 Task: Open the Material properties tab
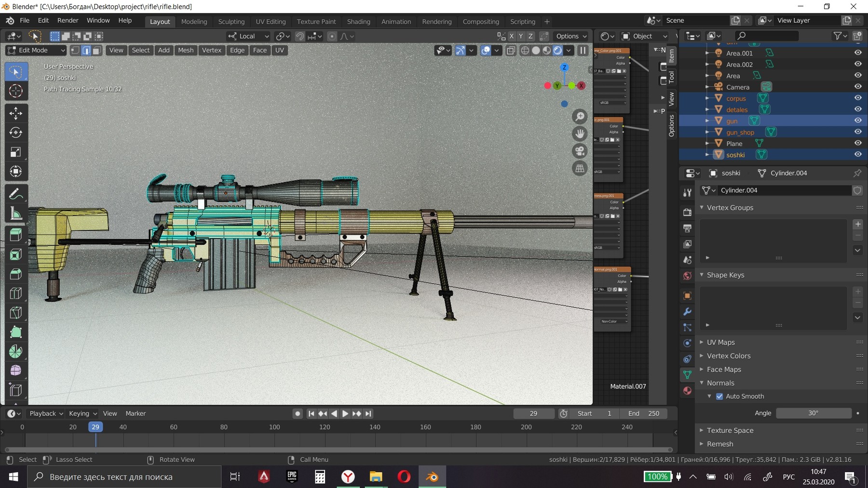(x=687, y=391)
